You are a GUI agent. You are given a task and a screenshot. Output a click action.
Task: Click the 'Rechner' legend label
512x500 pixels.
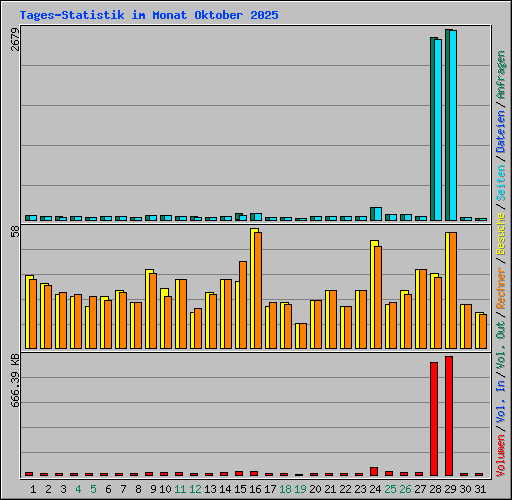point(501,288)
